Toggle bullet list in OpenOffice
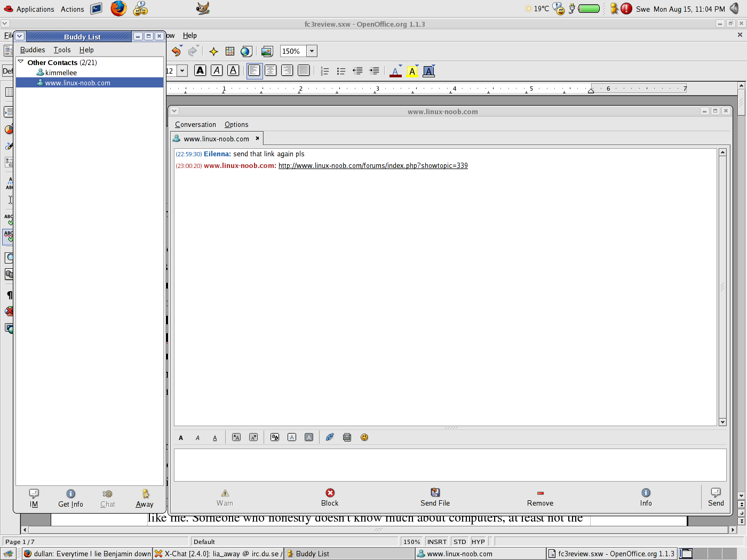Image resolution: width=747 pixels, height=560 pixels. (341, 71)
